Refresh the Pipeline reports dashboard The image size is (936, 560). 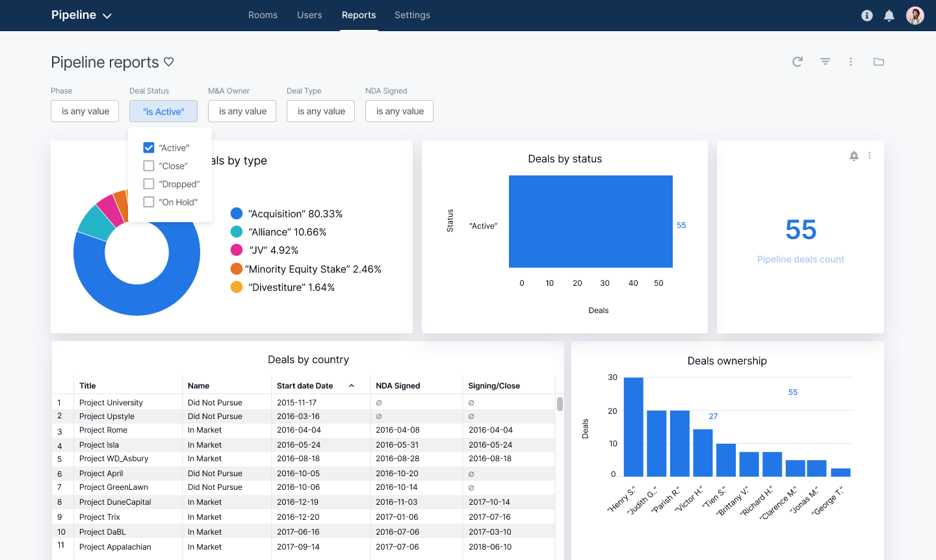798,62
